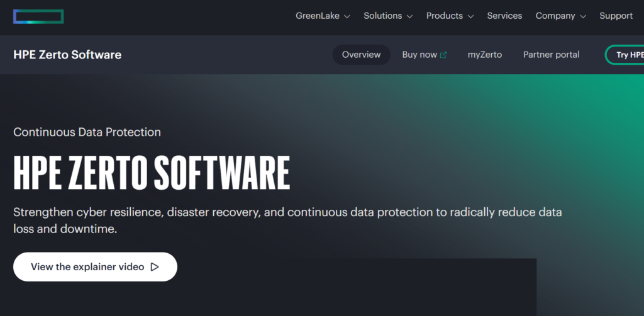Select the Overview tab
The height and width of the screenshot is (316, 644).
tap(361, 55)
